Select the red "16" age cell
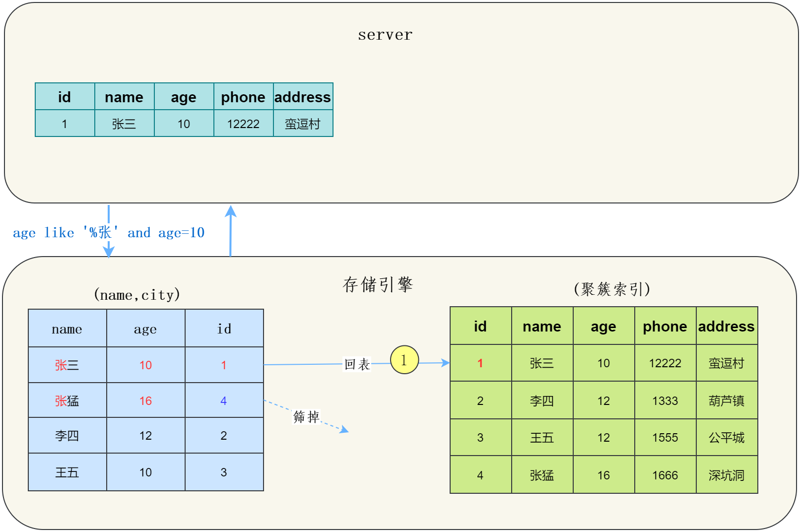The image size is (801, 532). click(x=145, y=400)
